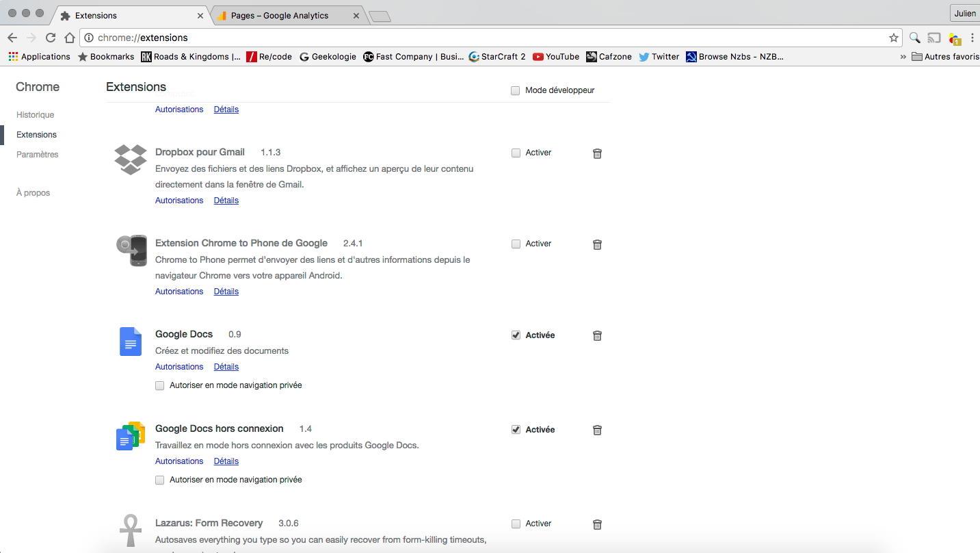Screen dimensions: 980x553
Task: Bookmark this page with the star icon
Action: [x=893, y=38]
